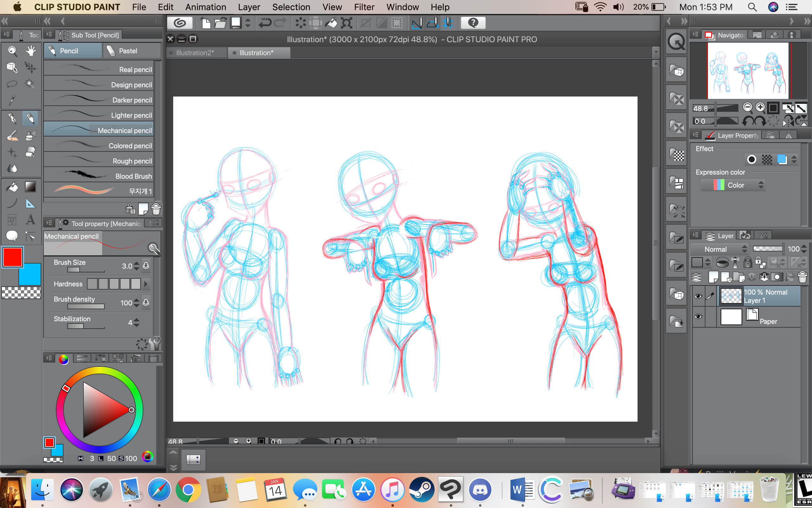Open Sub Tool panel menu
812x508 pixels.
click(49, 35)
